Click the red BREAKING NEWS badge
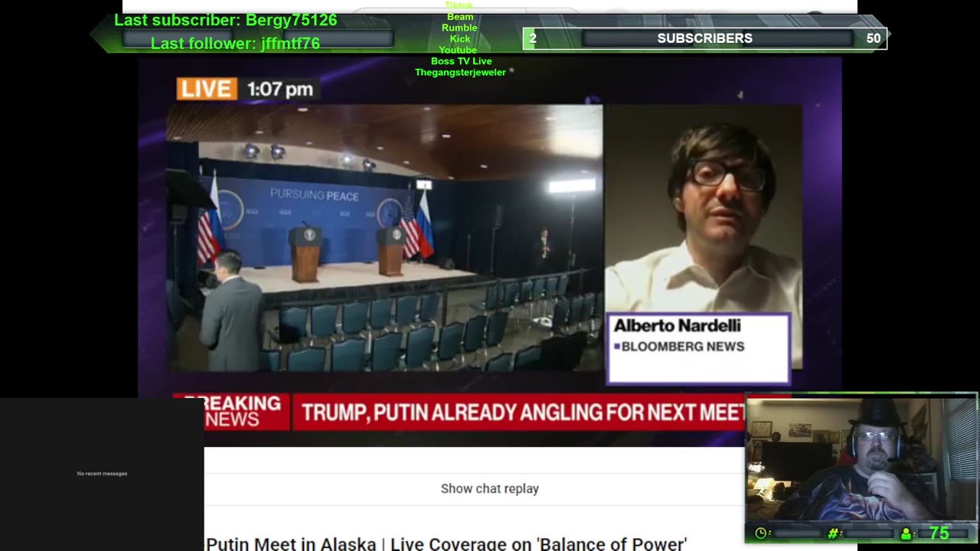Screen dimensions: 980x551 click(232, 412)
